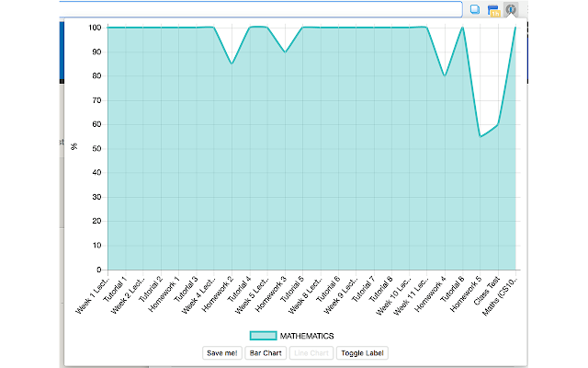Click the 30 value on the y-axis

click(96, 197)
